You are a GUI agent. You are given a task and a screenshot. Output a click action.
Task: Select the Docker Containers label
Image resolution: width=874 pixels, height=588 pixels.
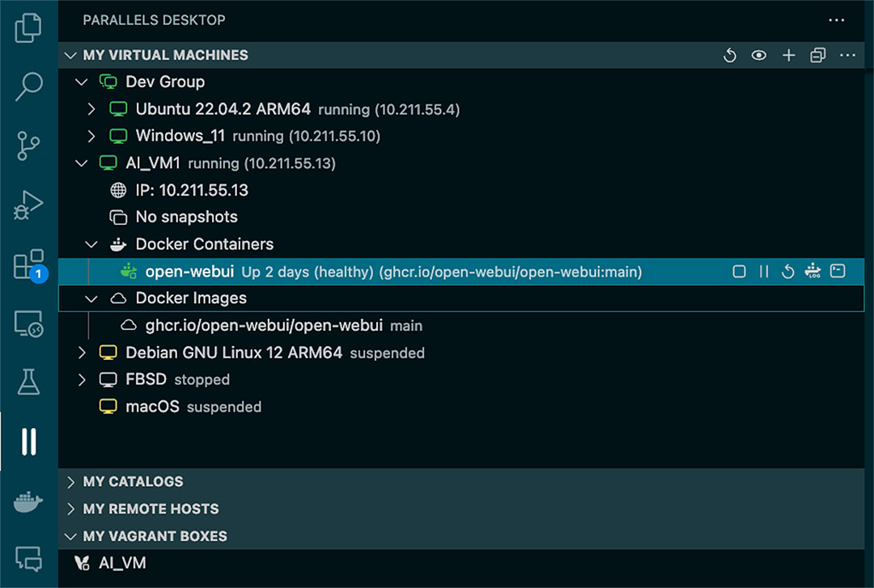coord(205,244)
